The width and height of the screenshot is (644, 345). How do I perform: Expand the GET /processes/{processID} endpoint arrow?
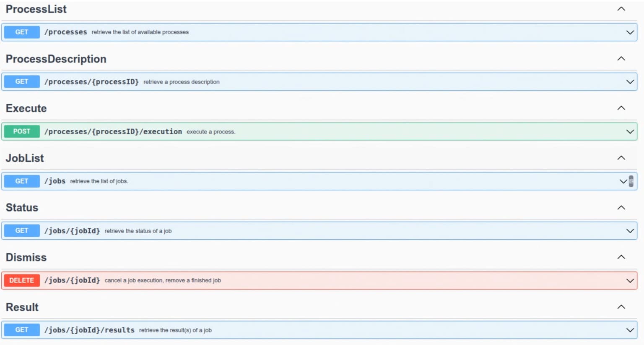coord(630,82)
